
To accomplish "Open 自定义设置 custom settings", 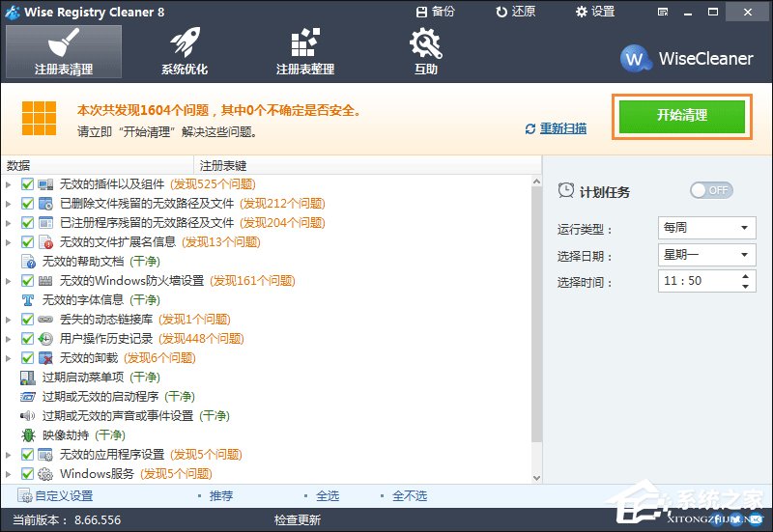I will click(x=55, y=495).
